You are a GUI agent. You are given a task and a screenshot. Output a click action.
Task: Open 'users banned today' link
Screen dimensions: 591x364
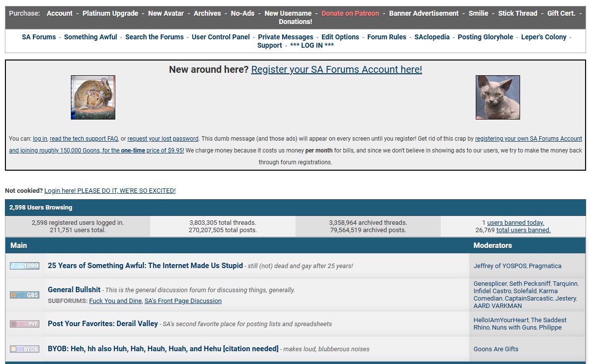pos(516,223)
